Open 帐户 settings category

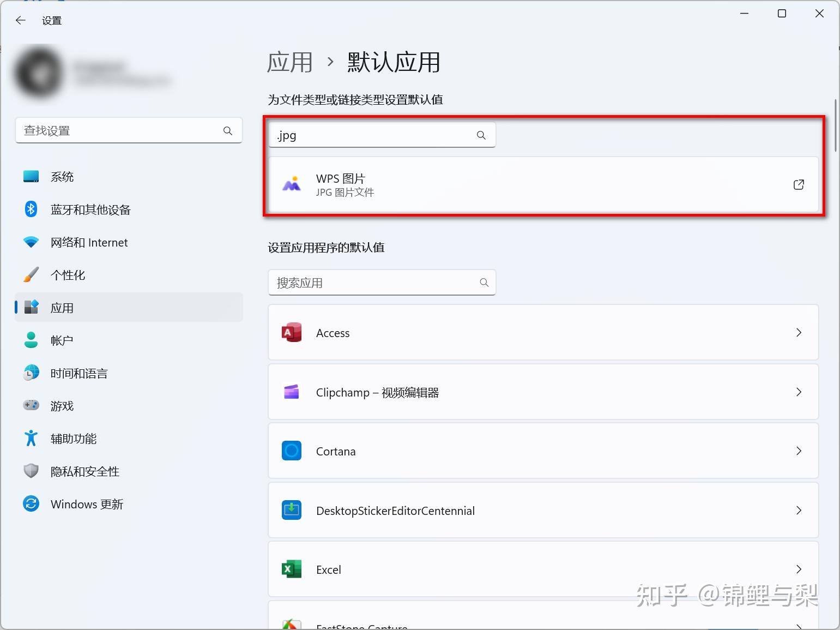[129, 340]
